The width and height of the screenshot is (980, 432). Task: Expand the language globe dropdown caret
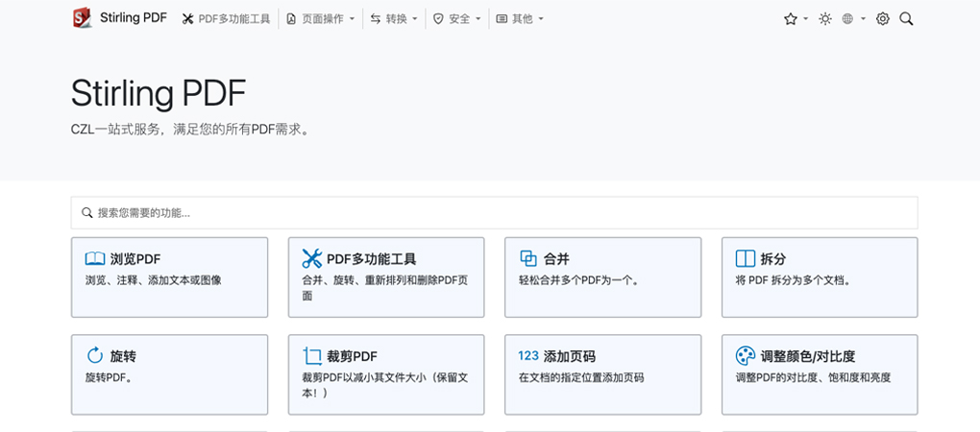[863, 19]
